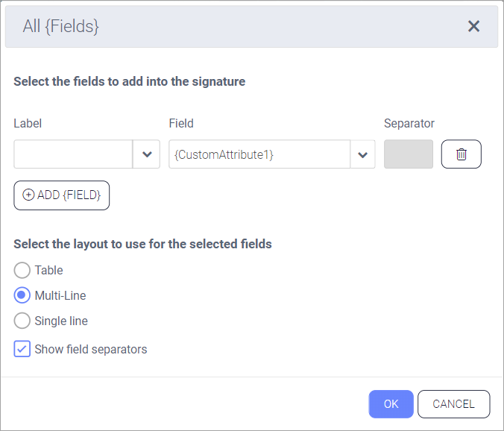Choose the Multi-Line layout option

22,295
